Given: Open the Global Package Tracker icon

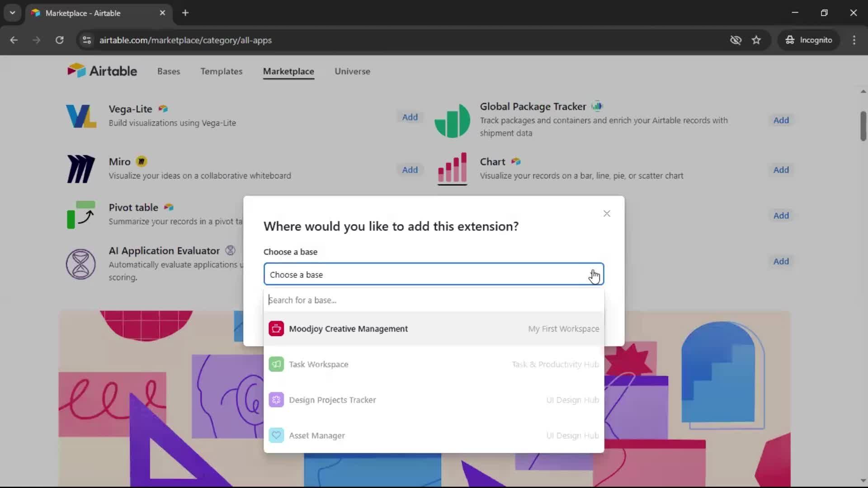Looking at the screenshot, I should 452,120.
